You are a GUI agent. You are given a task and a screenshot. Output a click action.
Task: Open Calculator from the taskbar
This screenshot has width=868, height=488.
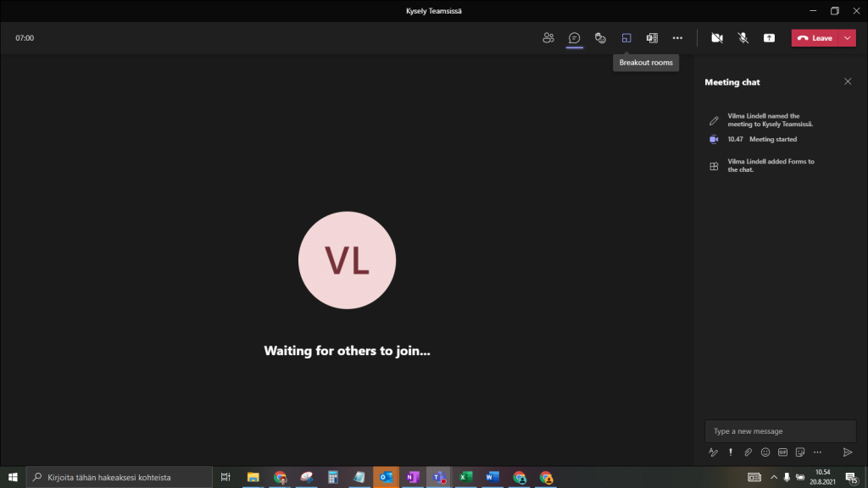pos(332,477)
